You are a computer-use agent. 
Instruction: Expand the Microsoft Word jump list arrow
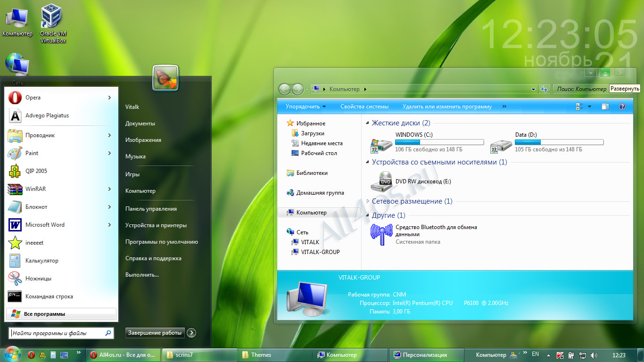point(109,225)
